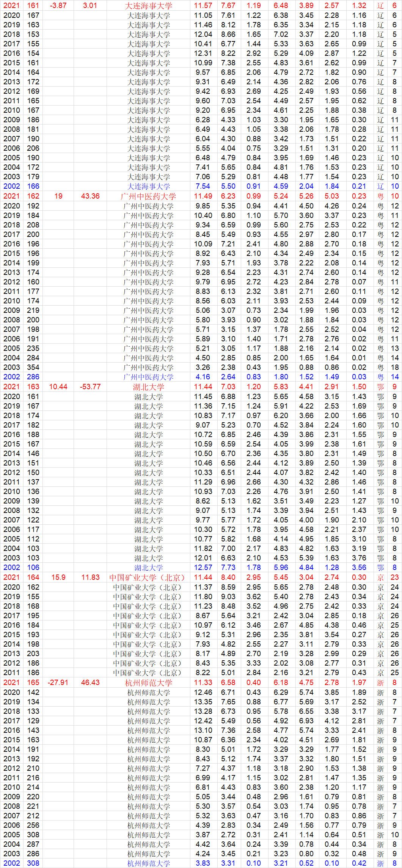Click 粤 province cell in 广州中医药大学 2012 row
Image resolution: width=402 pixels, height=868 pixels.
(380, 282)
